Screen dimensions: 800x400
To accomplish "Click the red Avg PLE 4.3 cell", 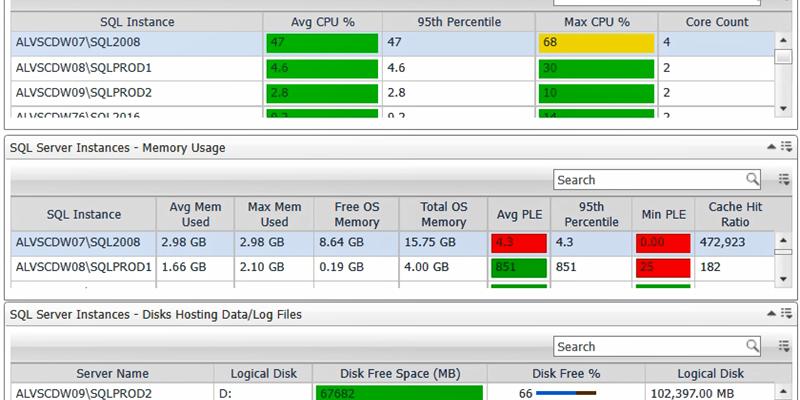I will (519, 243).
